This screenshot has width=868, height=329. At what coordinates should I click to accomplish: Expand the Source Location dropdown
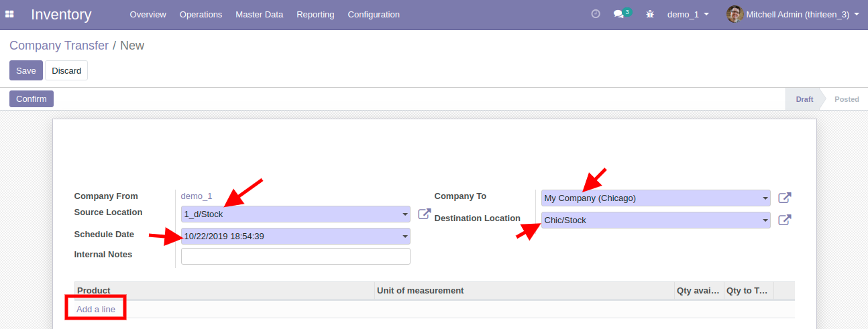(x=404, y=214)
